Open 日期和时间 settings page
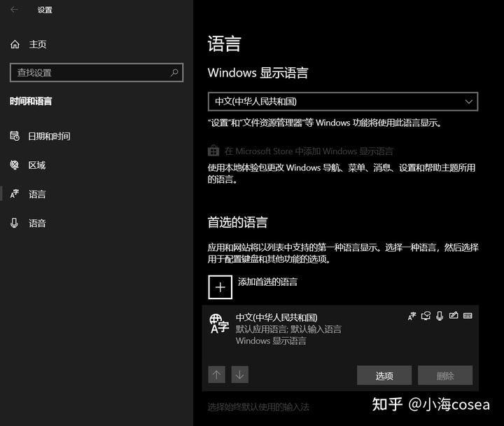This screenshot has width=504, height=426. 49,136
